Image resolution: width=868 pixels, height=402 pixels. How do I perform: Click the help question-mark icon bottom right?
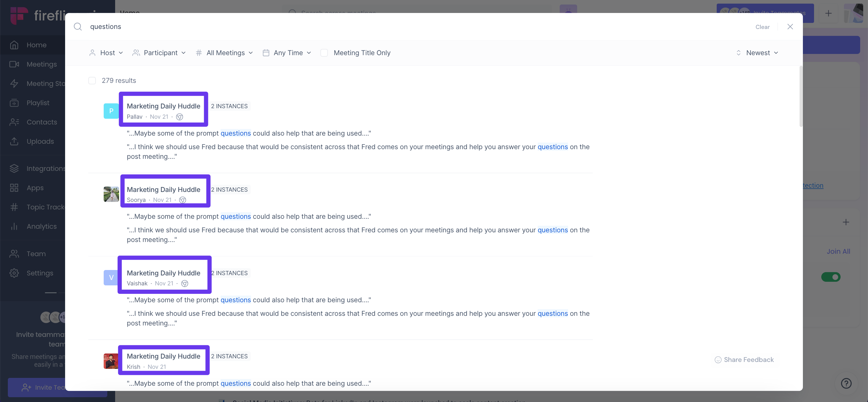coord(846,383)
